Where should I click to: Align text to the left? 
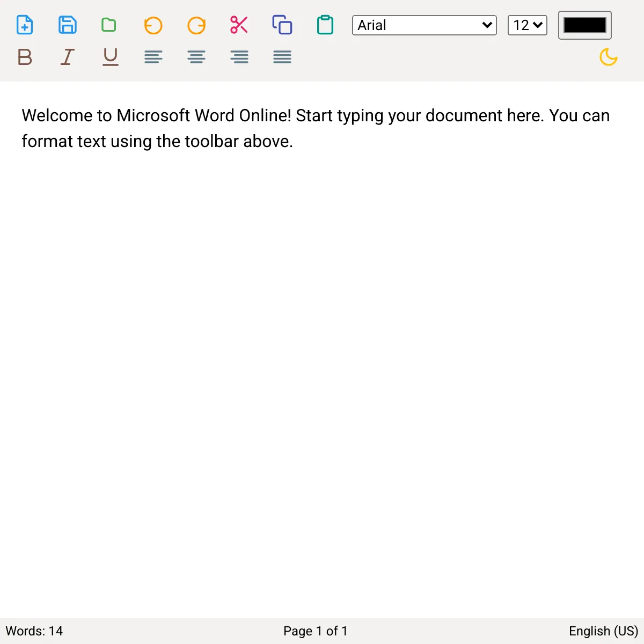[153, 57]
